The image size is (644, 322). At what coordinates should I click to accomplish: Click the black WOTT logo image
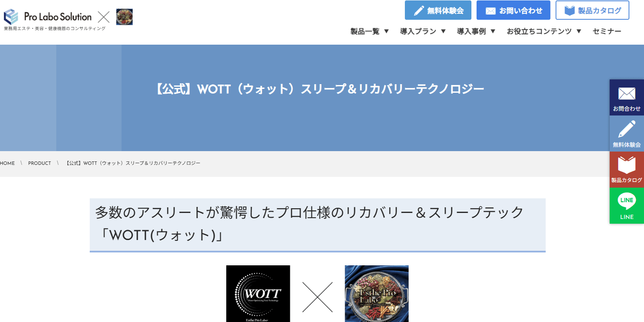pos(258,294)
